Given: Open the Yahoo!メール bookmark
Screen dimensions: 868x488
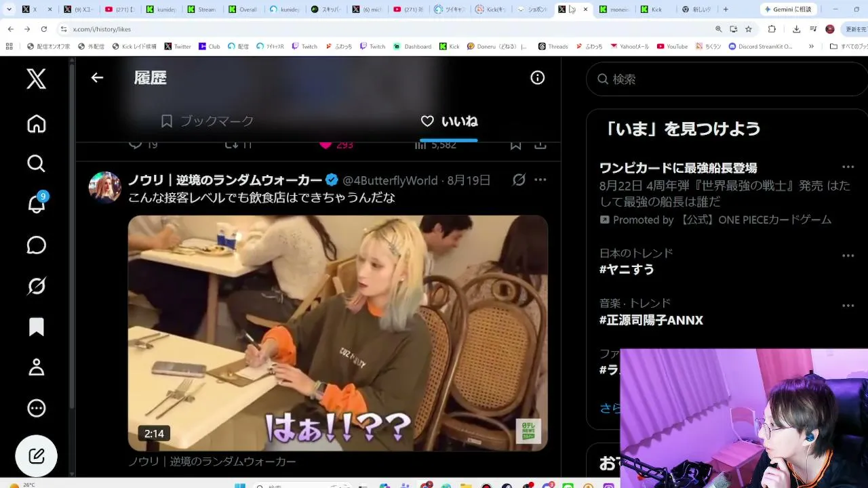Looking at the screenshot, I should [629, 47].
